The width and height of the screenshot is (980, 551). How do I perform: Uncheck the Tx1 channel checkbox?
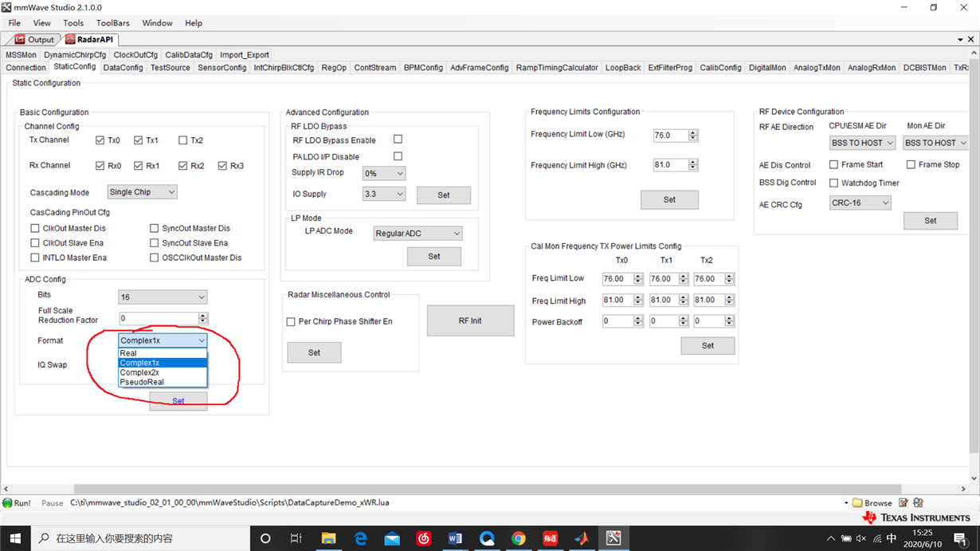coord(138,140)
